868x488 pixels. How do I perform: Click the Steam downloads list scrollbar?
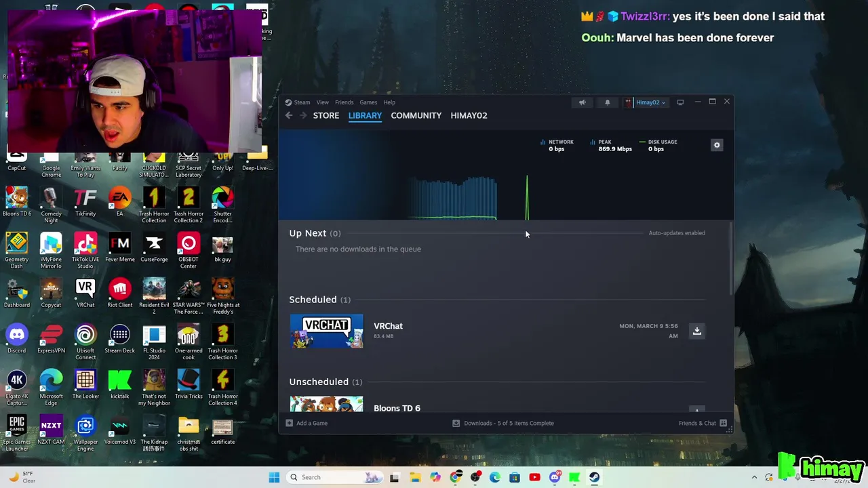730,258
